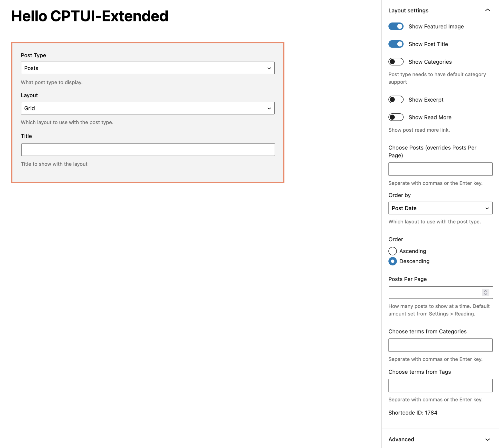Click the Hello CPTUI-Extended page title
499x448 pixels.
[90, 16]
